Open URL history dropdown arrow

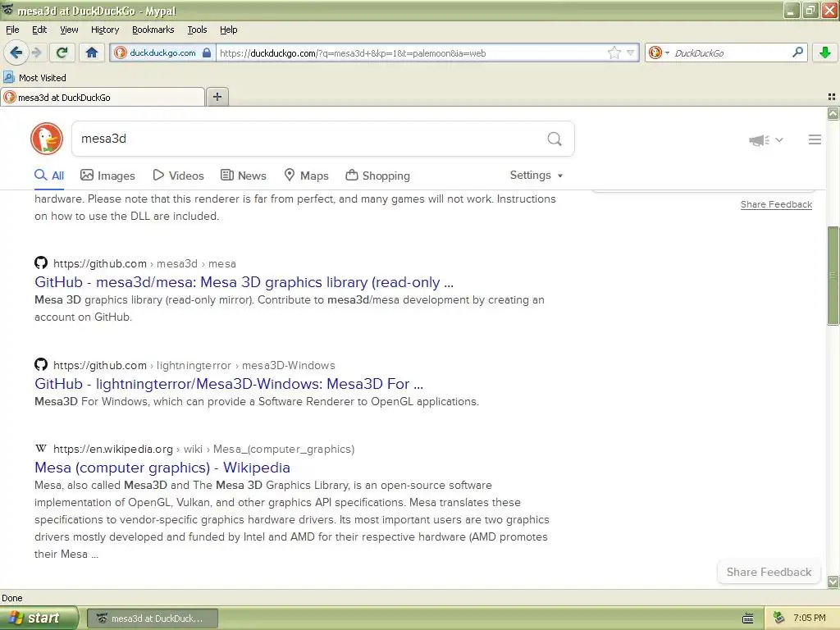coord(631,52)
